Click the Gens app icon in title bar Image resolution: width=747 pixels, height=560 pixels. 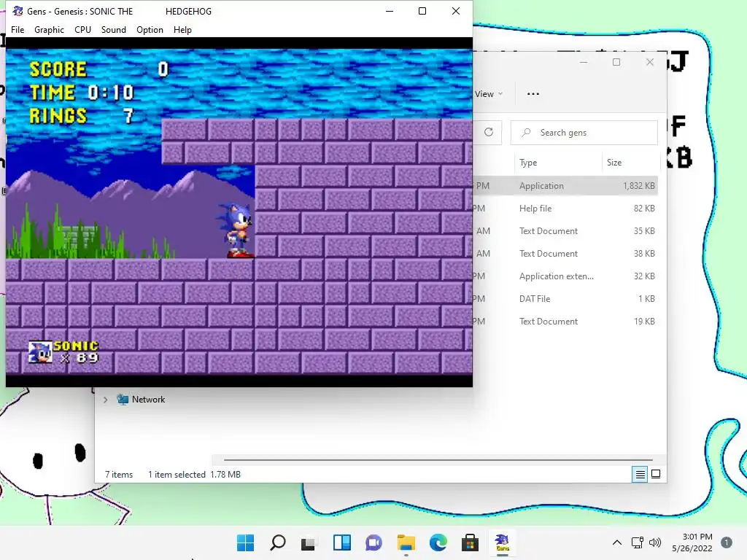18,11
